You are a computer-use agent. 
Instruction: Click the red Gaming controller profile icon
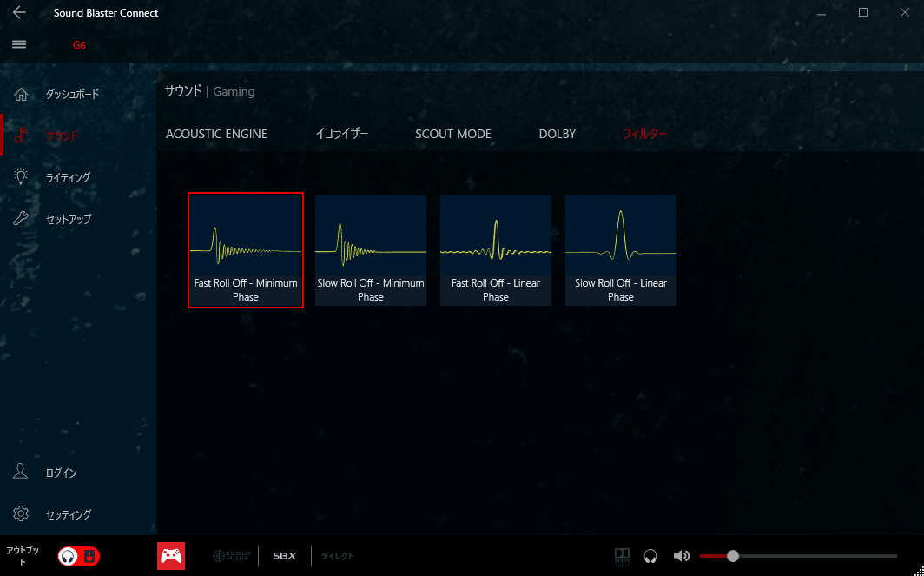171,556
